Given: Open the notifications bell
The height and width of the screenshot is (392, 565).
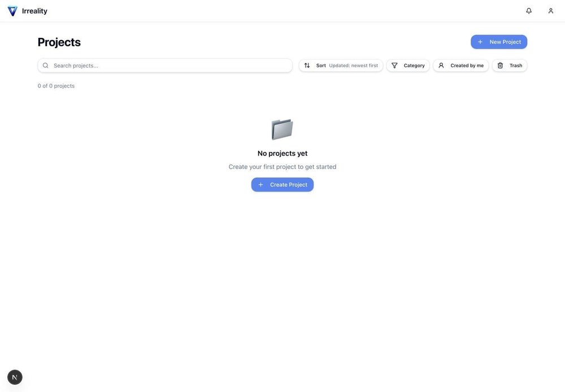Looking at the screenshot, I should (x=529, y=11).
